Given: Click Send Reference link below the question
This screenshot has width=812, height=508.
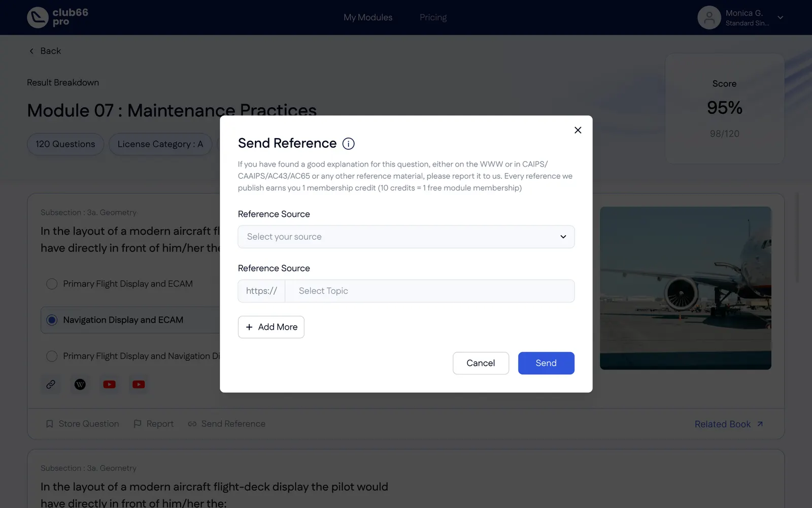Looking at the screenshot, I should click(x=227, y=424).
